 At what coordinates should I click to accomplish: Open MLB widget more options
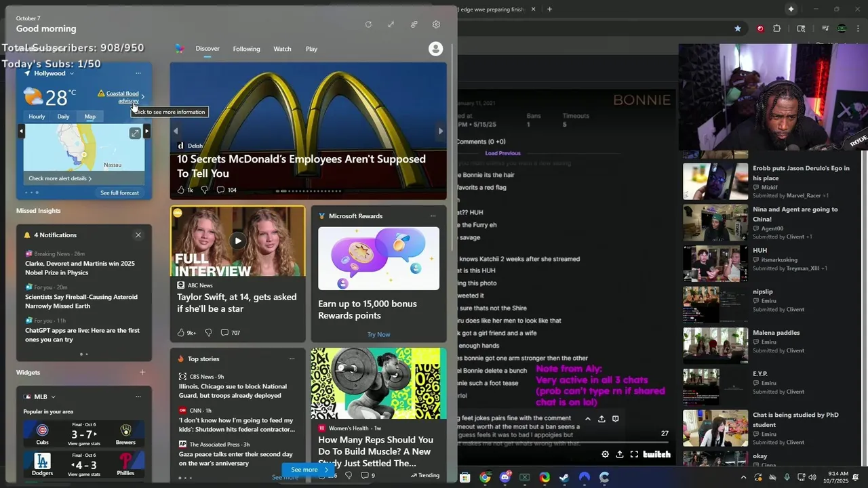click(x=138, y=396)
